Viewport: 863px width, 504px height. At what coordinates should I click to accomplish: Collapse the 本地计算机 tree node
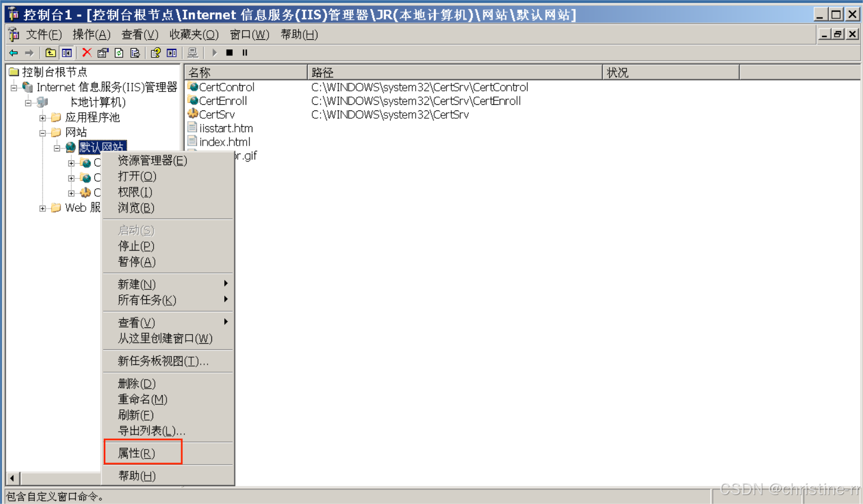(28, 103)
